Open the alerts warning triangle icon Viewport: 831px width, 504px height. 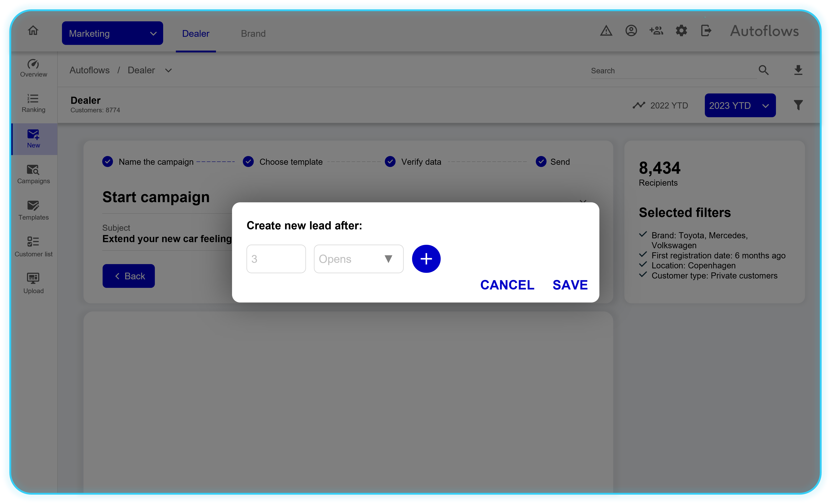606,31
